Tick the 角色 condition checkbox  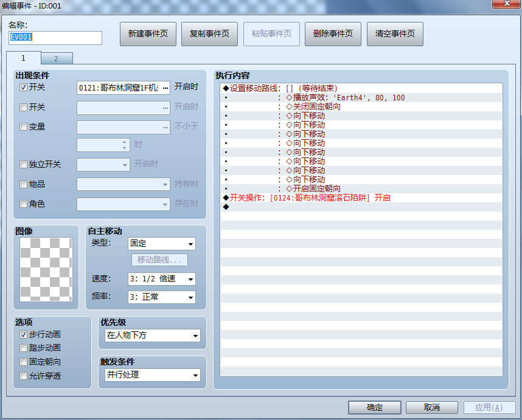click(23, 204)
